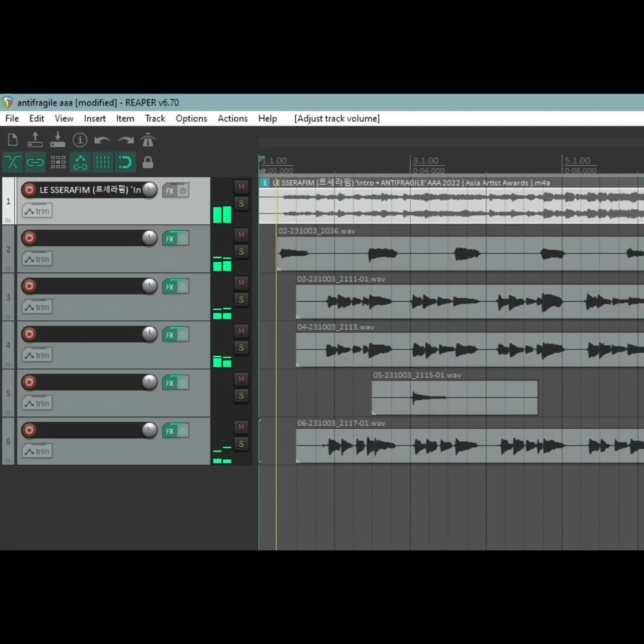Click the Save project toolbar icon
Image resolution: width=644 pixels, height=644 pixels.
[57, 140]
